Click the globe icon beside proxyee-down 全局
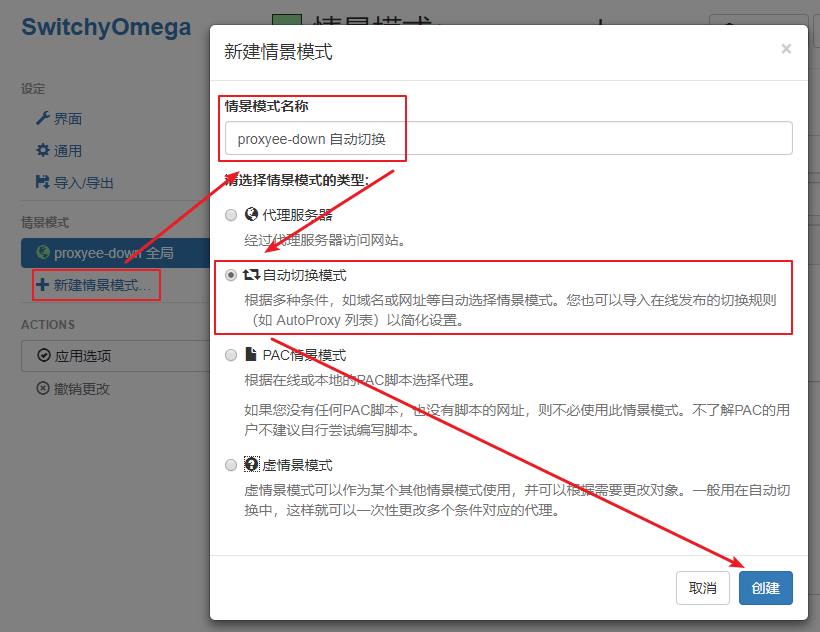This screenshot has width=820, height=632. pos(42,253)
